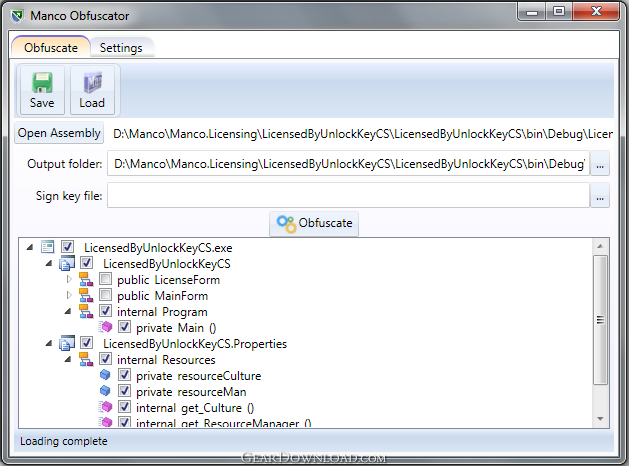Collapse the internal Resources node
629x466 pixels.
68,360
